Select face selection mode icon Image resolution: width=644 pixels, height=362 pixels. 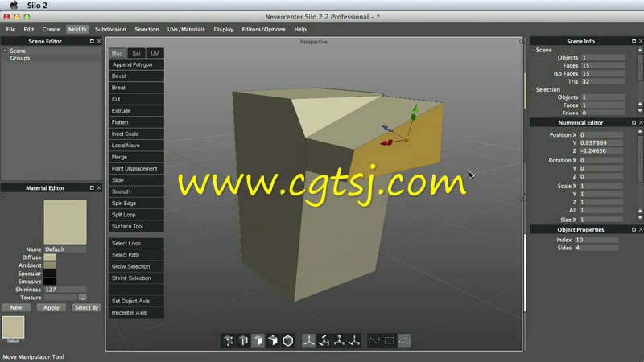coord(258,340)
